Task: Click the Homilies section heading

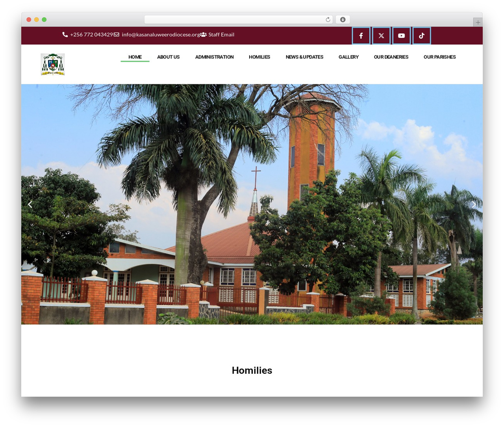Action: point(252,370)
